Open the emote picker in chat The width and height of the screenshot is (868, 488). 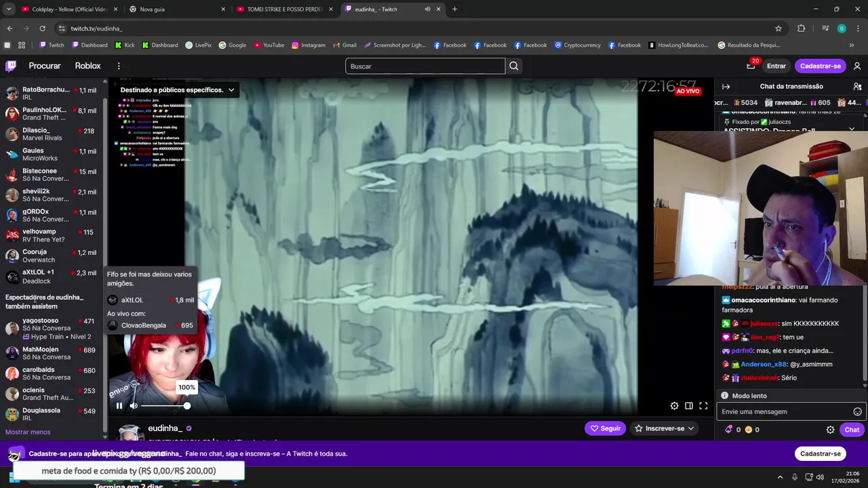(857, 411)
